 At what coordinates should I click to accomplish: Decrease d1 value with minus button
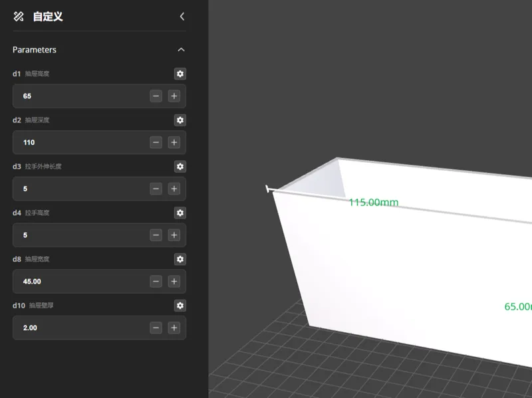point(156,96)
